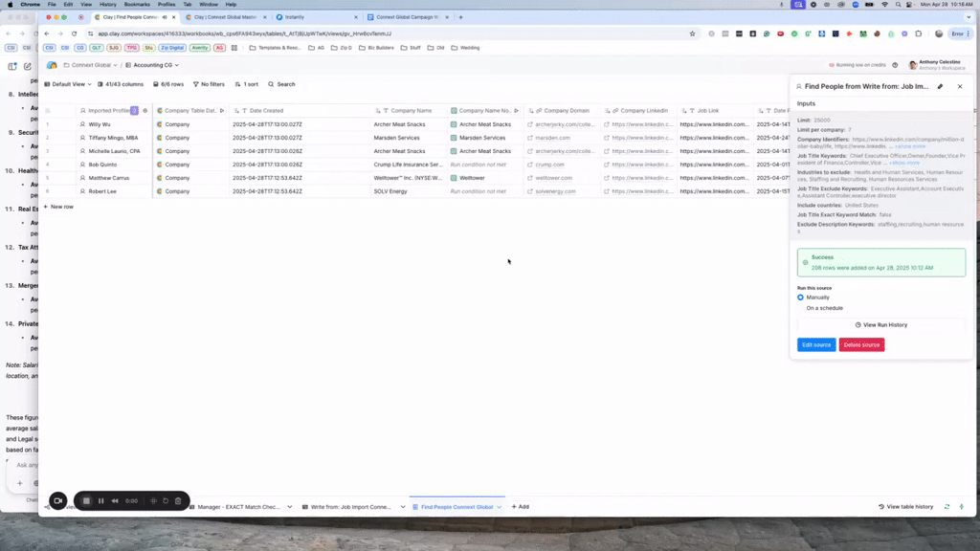
Task: Open the Connext Global folder dropdown
Action: pos(90,65)
